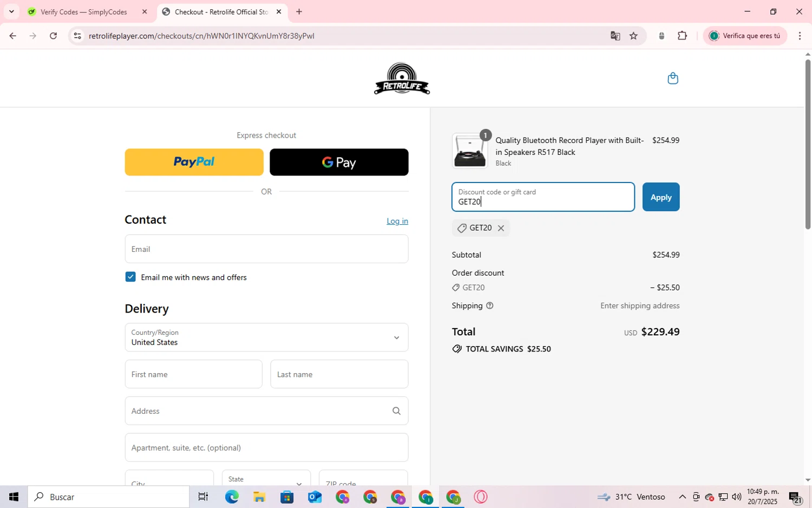
Task: Click the address search magnifier icon
Action: tap(396, 411)
